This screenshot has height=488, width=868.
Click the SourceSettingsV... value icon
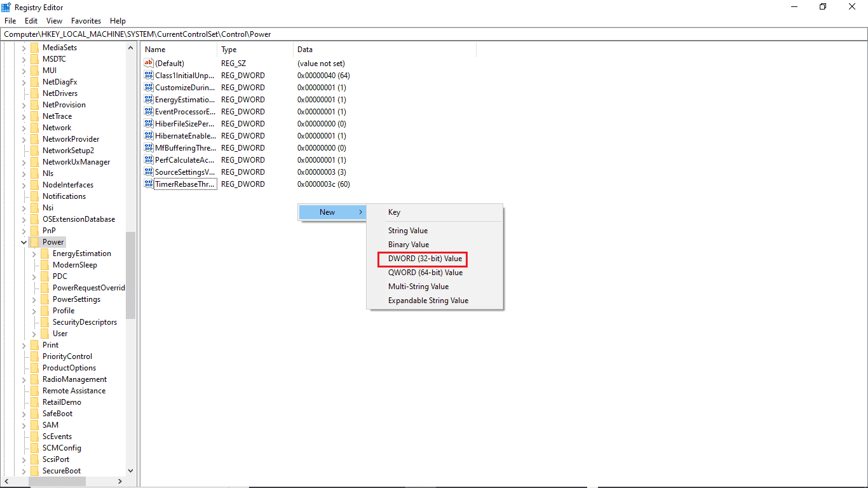tap(149, 172)
